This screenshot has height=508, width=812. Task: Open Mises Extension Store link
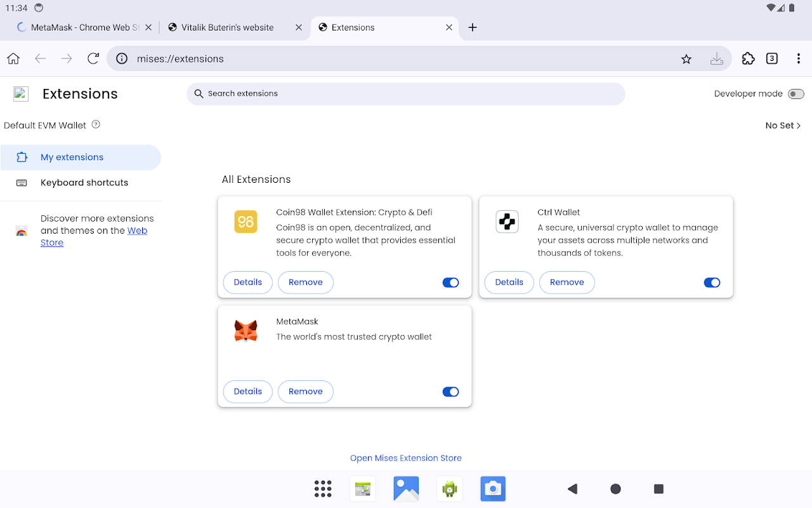(406, 458)
